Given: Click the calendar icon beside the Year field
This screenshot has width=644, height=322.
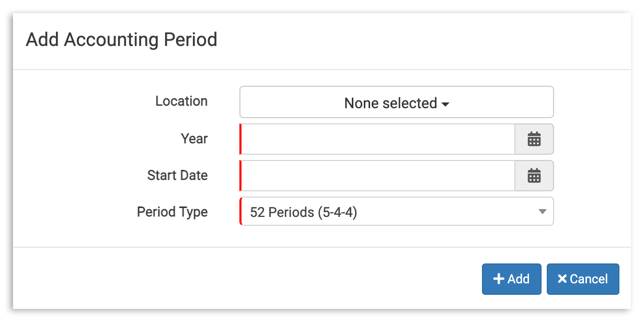Looking at the screenshot, I should coord(534,139).
